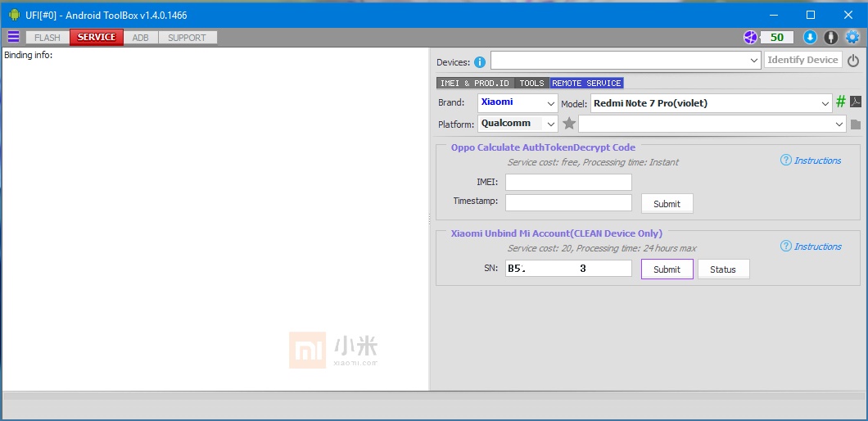Click the black shield icon in toolbar
868x421 pixels.
(831, 37)
